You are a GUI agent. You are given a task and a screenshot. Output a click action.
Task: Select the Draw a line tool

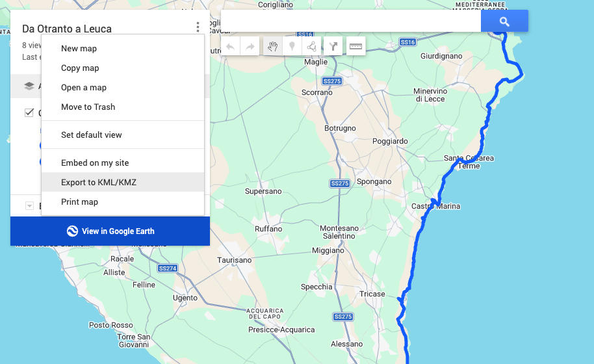click(x=311, y=46)
